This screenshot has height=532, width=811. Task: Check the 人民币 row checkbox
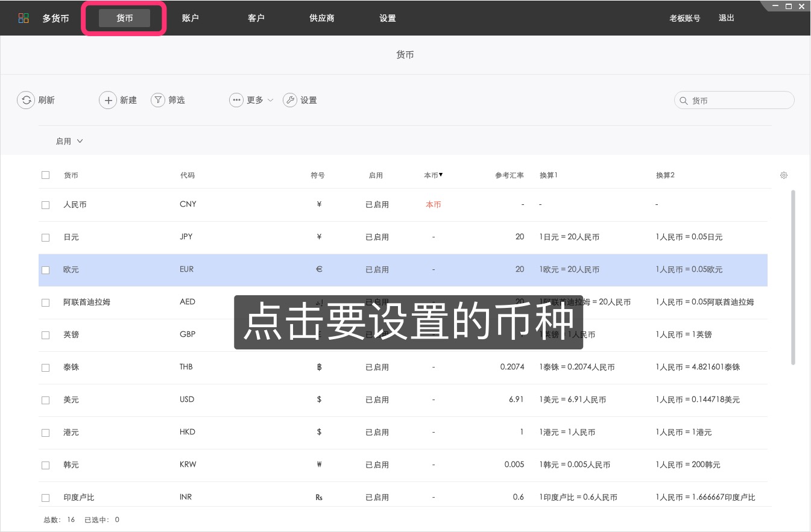tap(46, 205)
